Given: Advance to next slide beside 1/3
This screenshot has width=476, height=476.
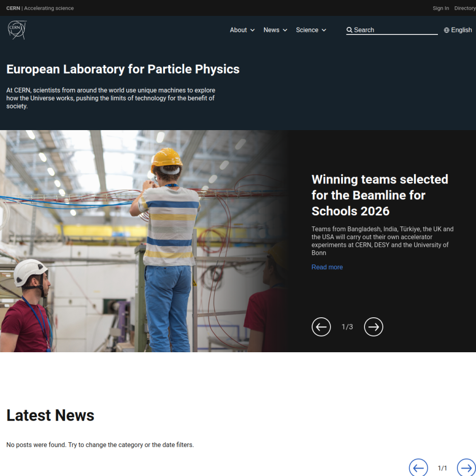Looking at the screenshot, I should 373,327.
